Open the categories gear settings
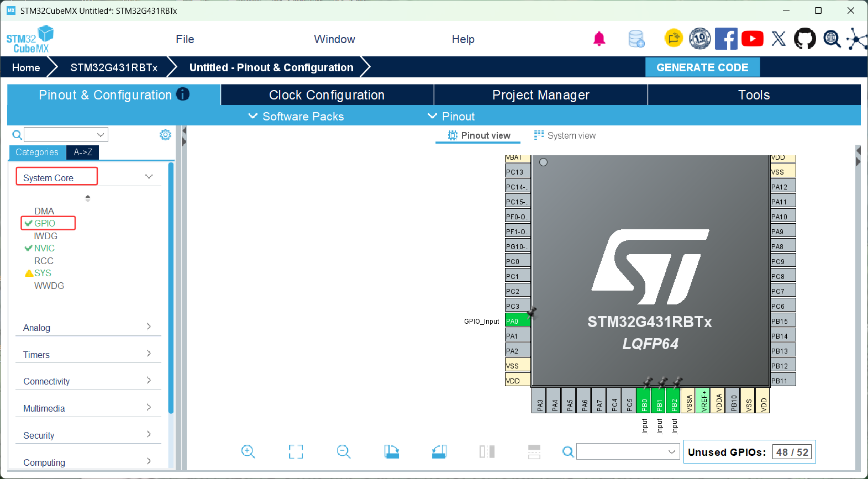 click(x=165, y=135)
